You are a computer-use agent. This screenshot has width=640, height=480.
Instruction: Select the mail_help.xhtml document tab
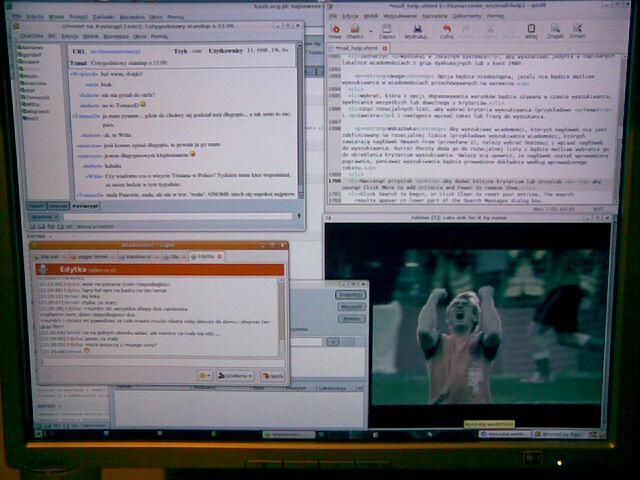click(357, 48)
